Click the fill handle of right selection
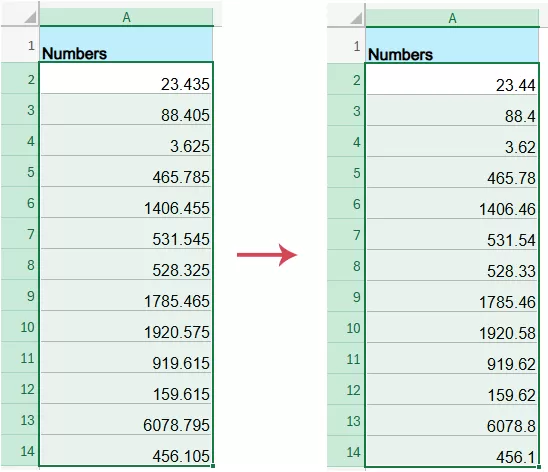The width and height of the screenshot is (548, 472). (x=539, y=467)
